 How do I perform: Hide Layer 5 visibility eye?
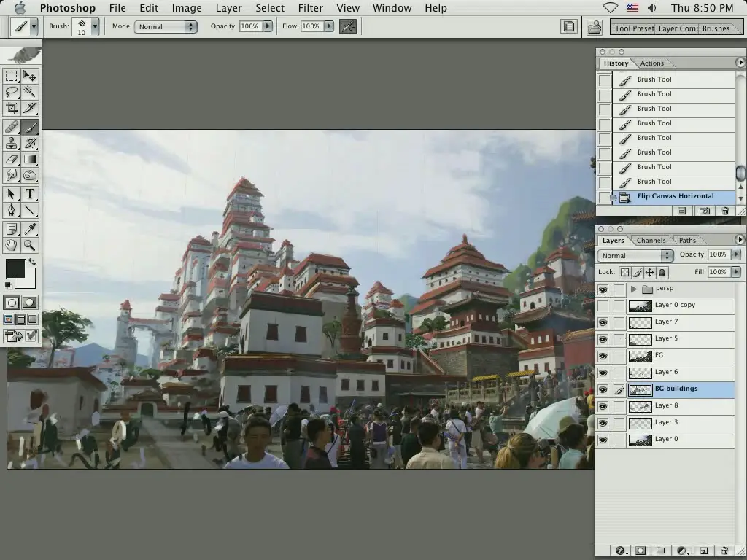tap(603, 339)
